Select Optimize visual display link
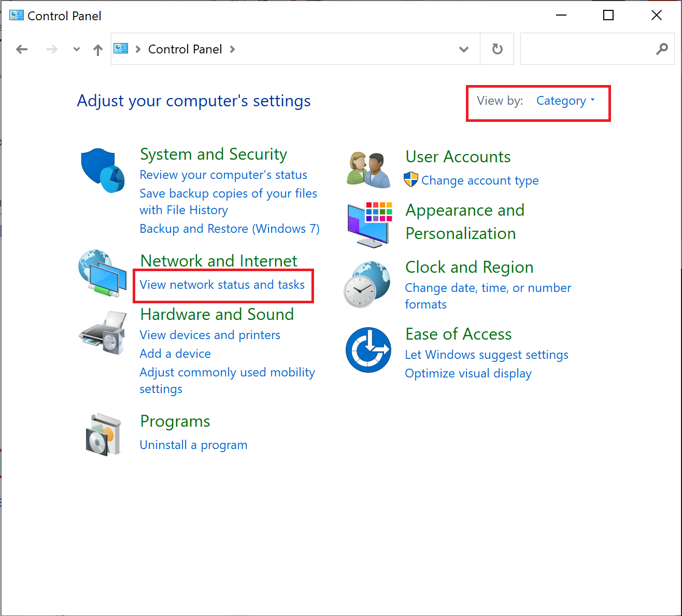682x616 pixels. pos(468,373)
